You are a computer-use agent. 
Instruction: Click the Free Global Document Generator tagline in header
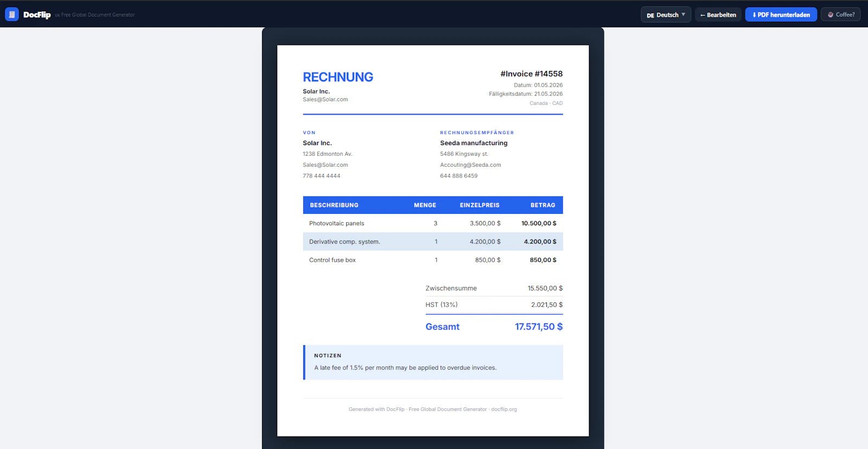tap(98, 15)
